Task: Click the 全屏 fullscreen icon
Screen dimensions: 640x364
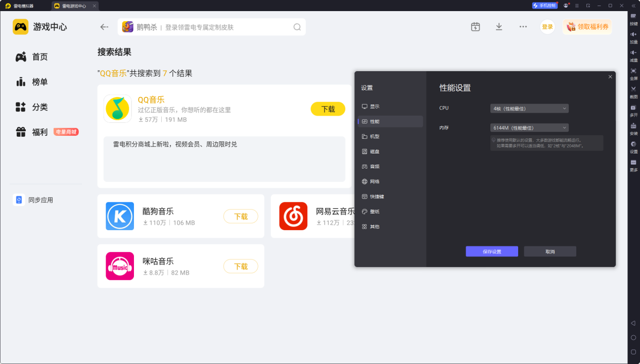Action: 633,71
